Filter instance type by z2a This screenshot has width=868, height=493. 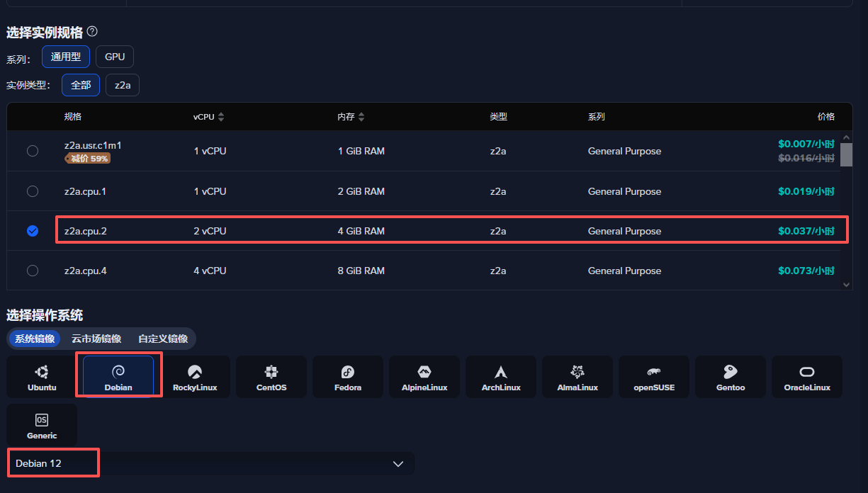[123, 85]
